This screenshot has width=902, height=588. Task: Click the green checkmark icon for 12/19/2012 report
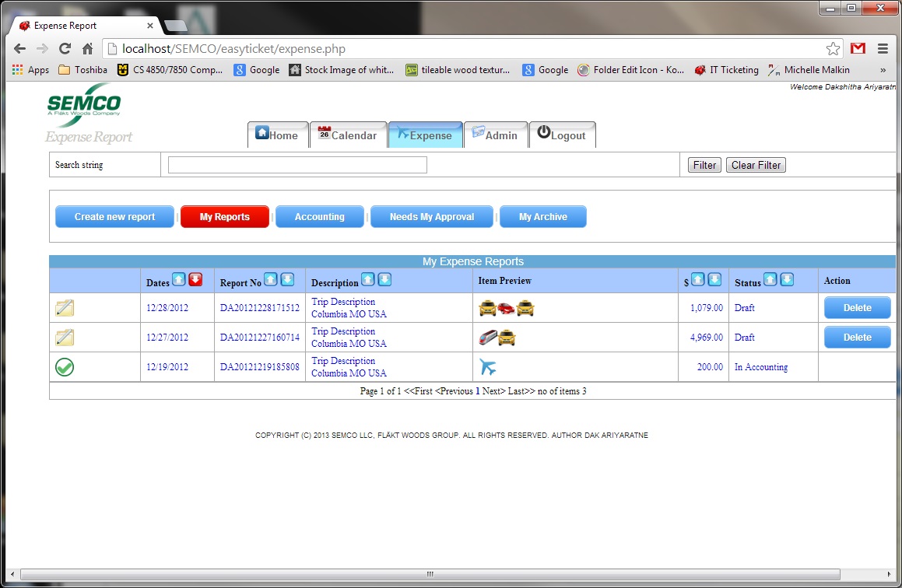coord(65,367)
